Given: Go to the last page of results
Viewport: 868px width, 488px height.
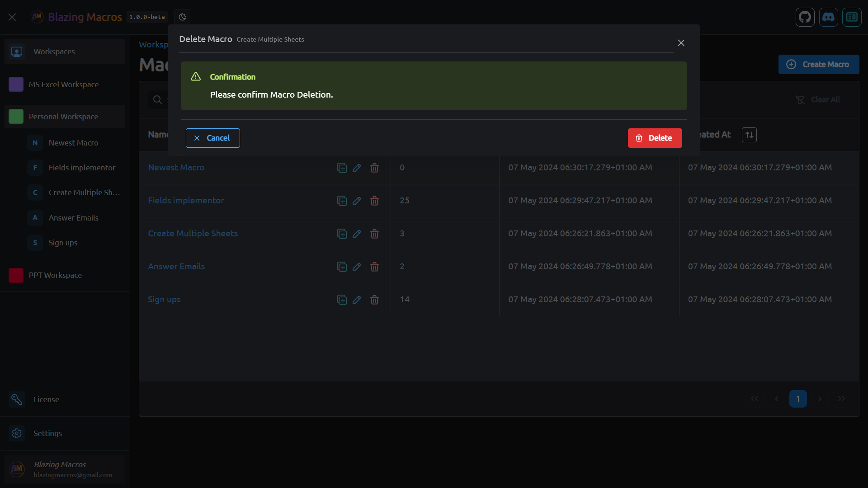Looking at the screenshot, I should pos(841,399).
